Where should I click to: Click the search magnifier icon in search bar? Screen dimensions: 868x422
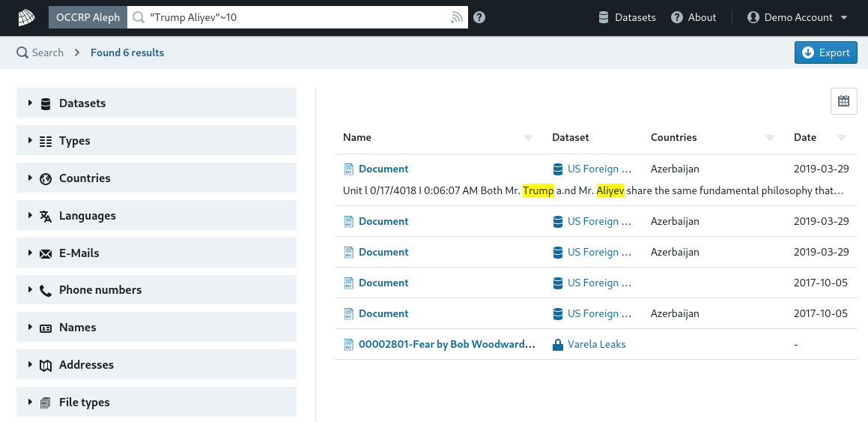(139, 18)
